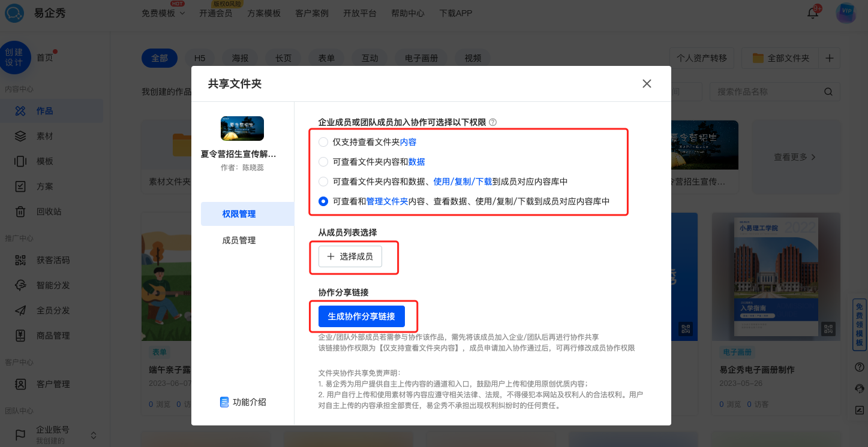
Task: Open 获客活码 in the sidebar
Action: 52,260
